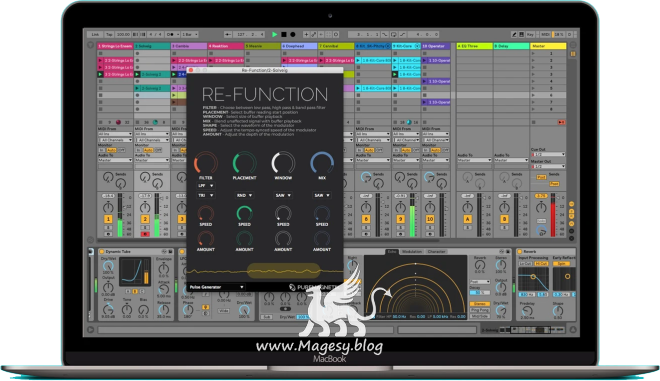The width and height of the screenshot is (660, 381).
Task: Start playback with the green Play button
Action: tap(274, 35)
